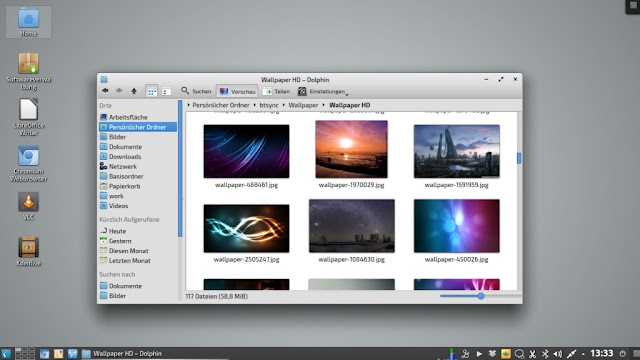Select Persönlicher Ordner in places panel

[x=138, y=127]
